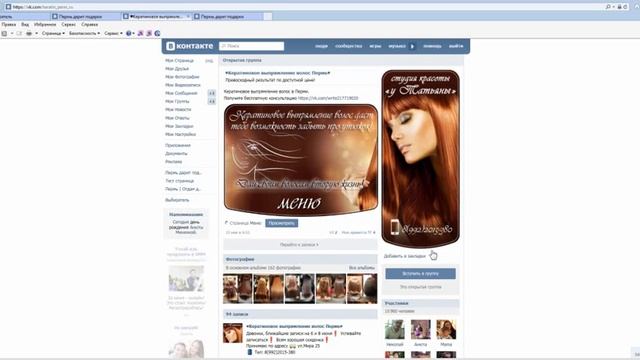Switch to last 'Пермь дарит подарки' tab
This screenshot has width=640, height=360.
pos(228,17)
